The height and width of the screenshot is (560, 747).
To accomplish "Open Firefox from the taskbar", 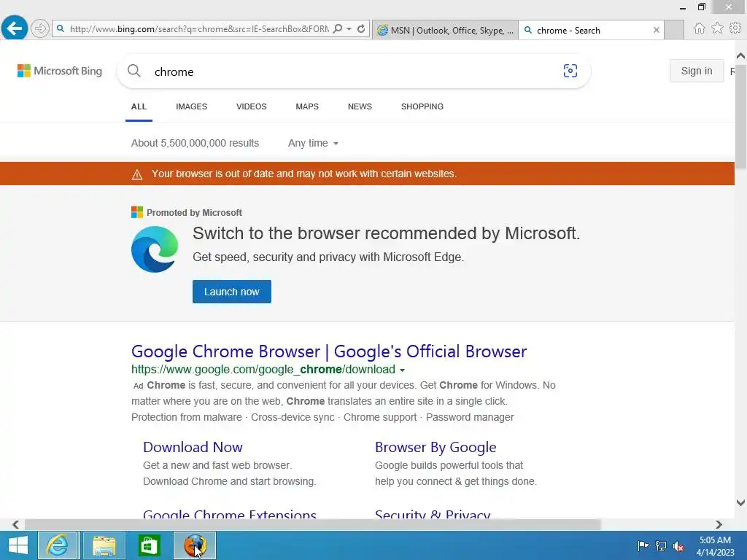I will (x=194, y=545).
